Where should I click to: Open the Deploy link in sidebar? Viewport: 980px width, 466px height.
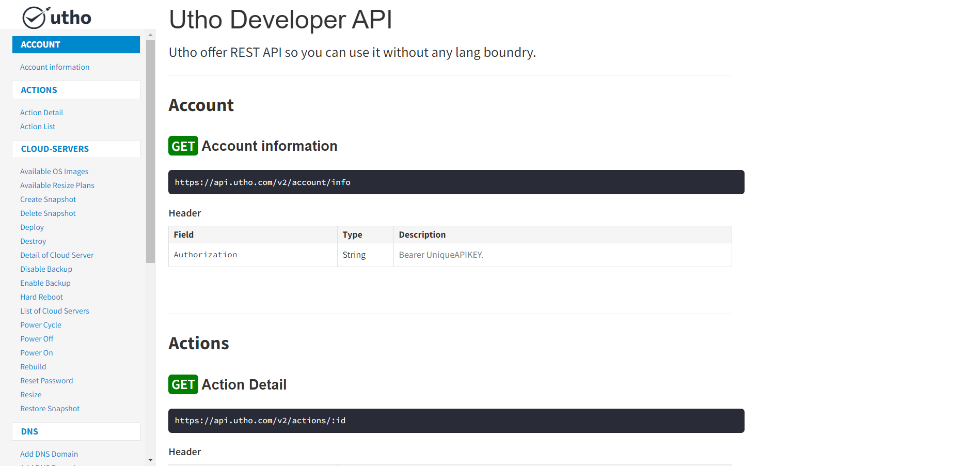[32, 227]
